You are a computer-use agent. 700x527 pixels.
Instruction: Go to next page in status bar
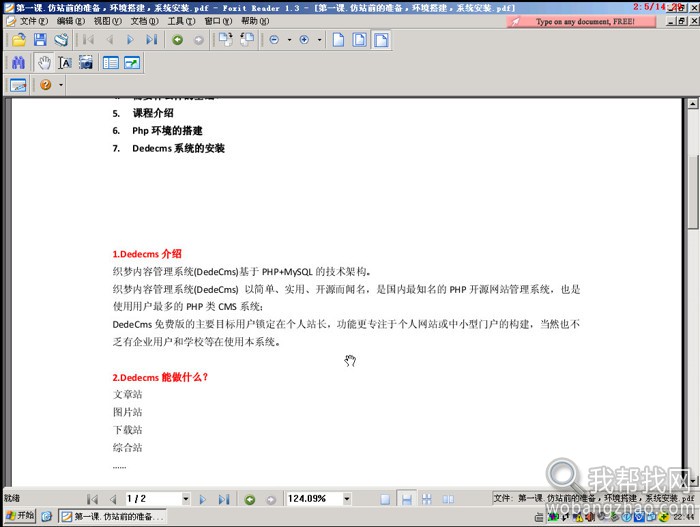click(x=203, y=499)
